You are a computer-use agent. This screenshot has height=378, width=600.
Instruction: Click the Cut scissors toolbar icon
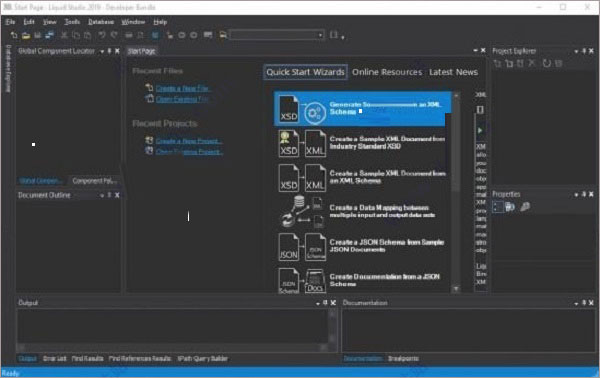click(x=64, y=35)
